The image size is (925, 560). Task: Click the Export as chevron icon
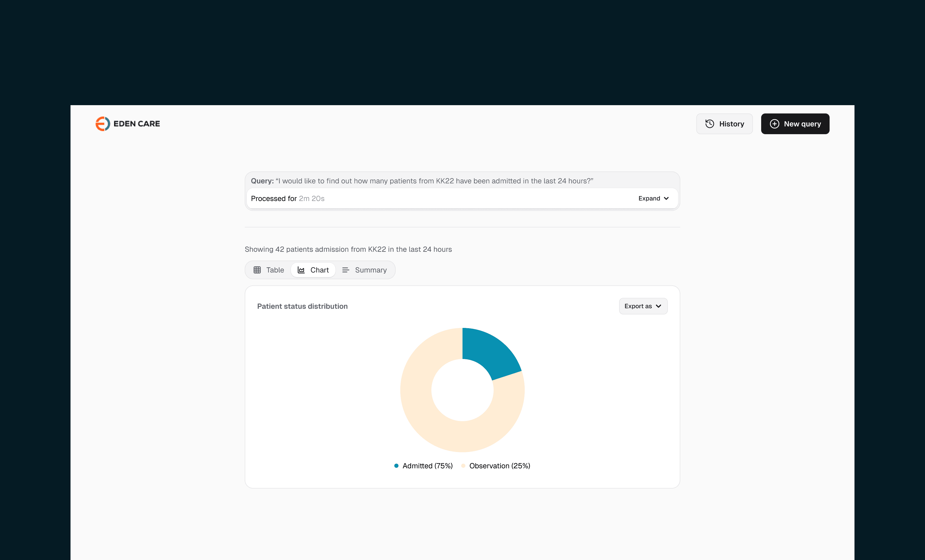click(x=658, y=306)
